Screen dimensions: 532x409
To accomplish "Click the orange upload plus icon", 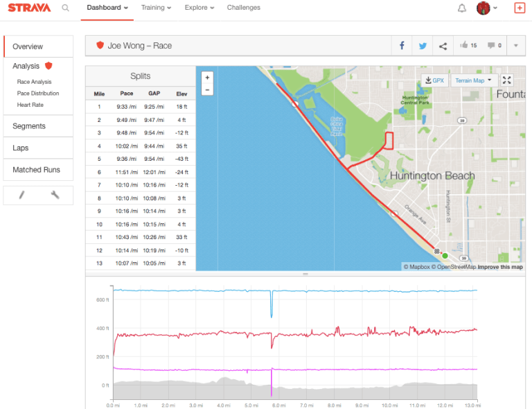I will 520,8.
